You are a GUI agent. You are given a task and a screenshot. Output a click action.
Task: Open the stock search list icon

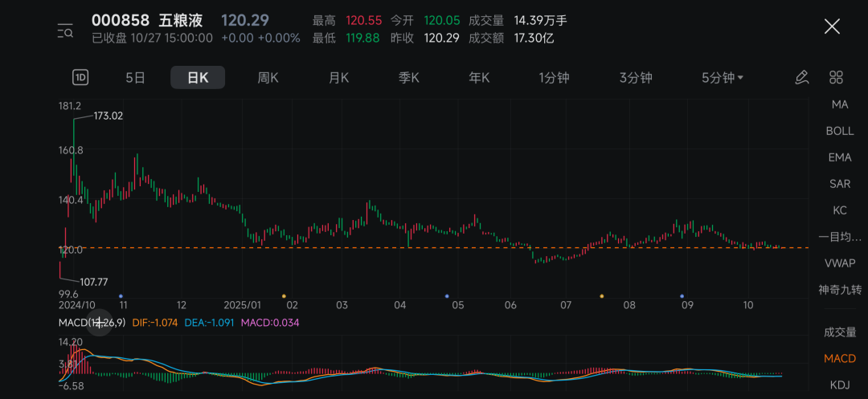click(65, 31)
